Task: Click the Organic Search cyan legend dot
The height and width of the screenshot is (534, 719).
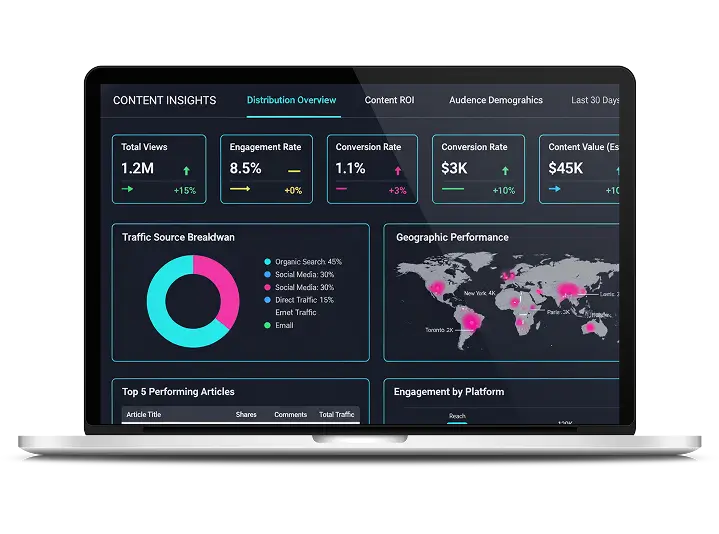Action: pyautogui.click(x=267, y=262)
